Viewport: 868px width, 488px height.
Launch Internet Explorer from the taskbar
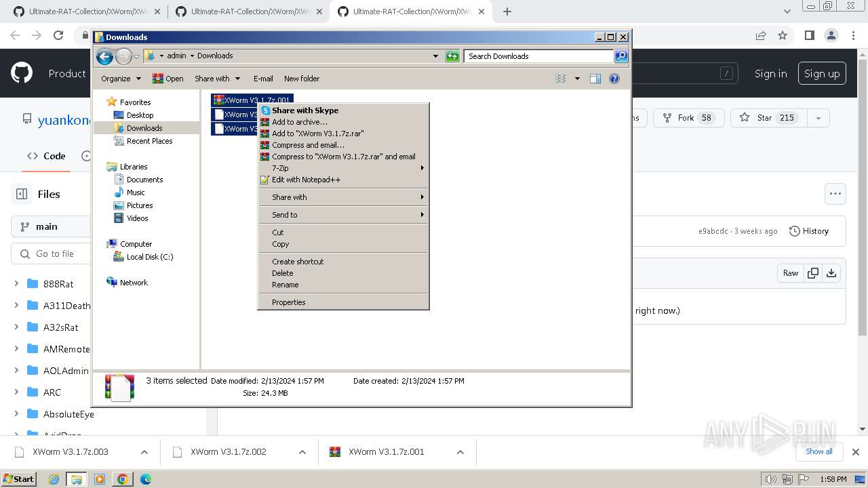tap(54, 479)
